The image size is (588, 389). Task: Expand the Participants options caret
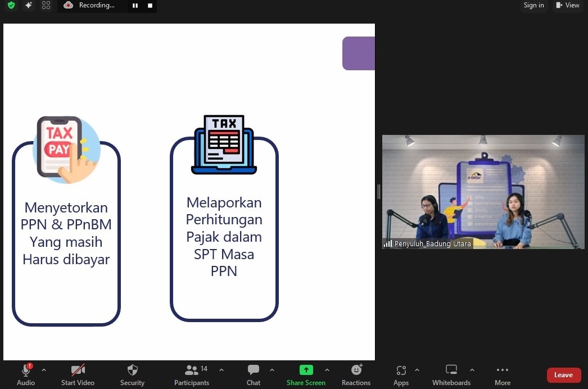221,370
